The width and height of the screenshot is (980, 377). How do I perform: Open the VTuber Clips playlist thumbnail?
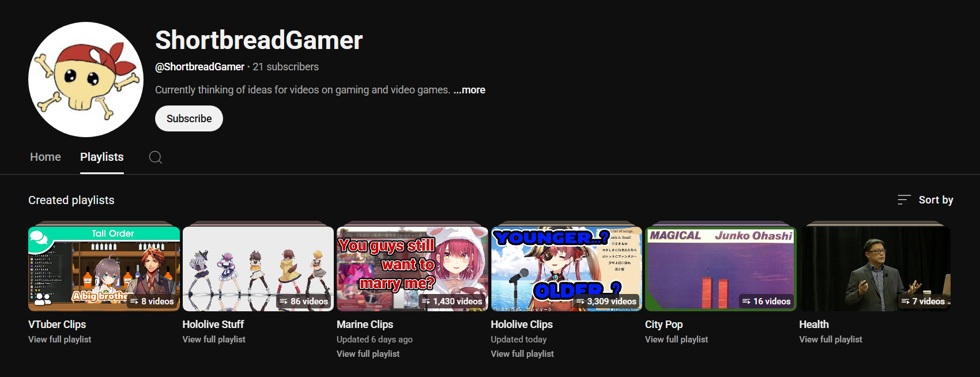[104, 269]
